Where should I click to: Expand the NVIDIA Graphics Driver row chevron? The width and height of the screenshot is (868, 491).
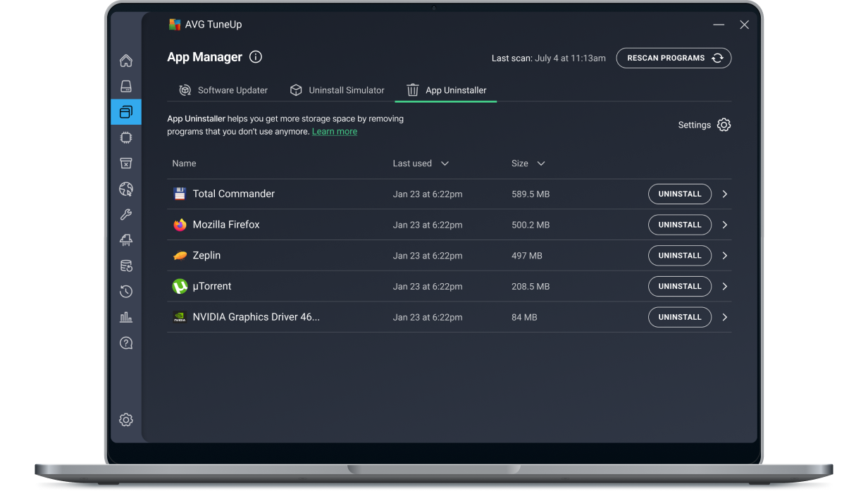(725, 317)
